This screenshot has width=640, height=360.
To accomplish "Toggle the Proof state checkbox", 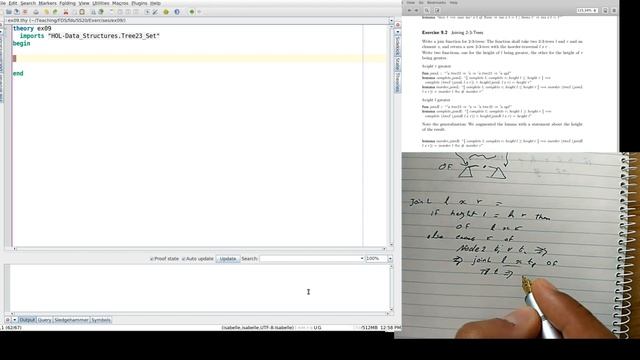I will [x=152, y=259].
